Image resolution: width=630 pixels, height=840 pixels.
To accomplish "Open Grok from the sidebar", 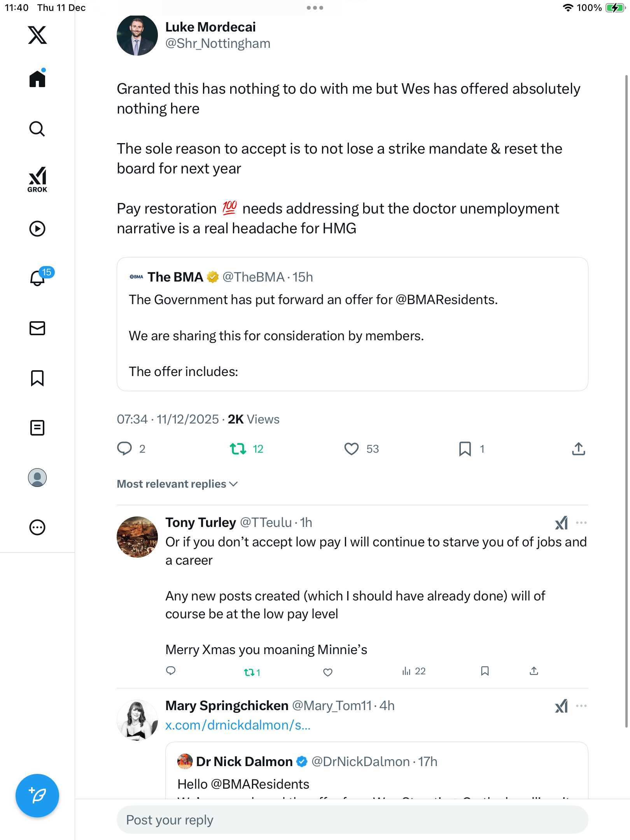I will pyautogui.click(x=37, y=179).
